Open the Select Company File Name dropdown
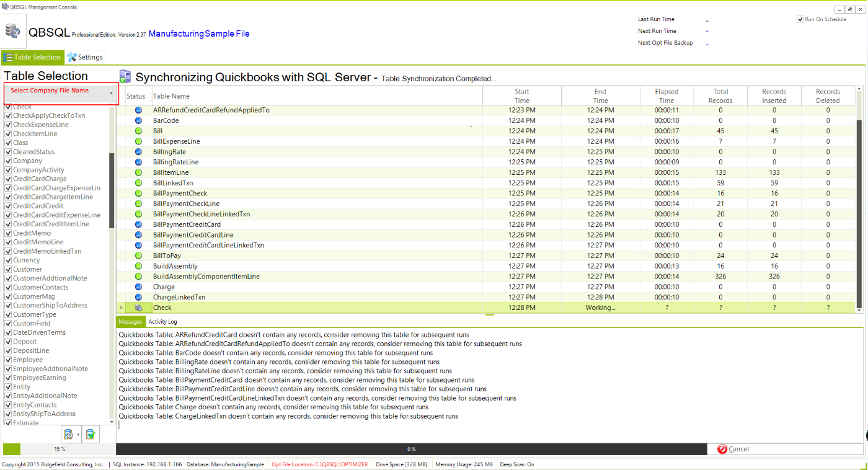This screenshot has height=470, width=868. (61, 94)
